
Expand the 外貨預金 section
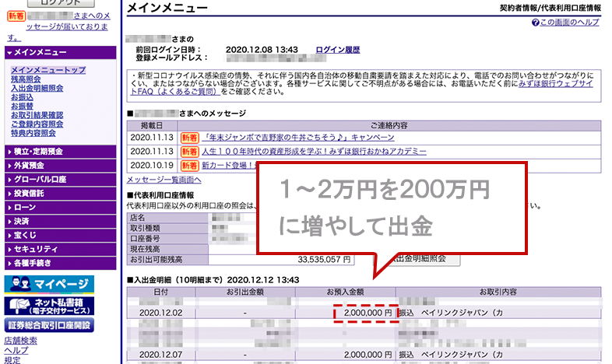click(x=61, y=166)
